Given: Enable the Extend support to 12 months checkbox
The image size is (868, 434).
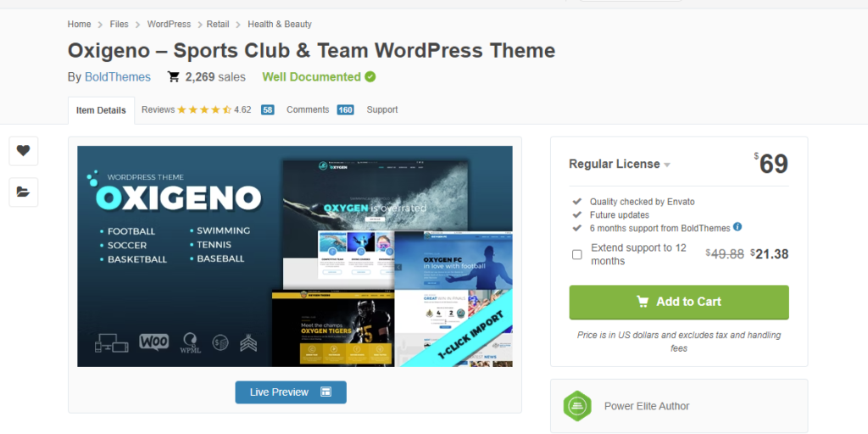Looking at the screenshot, I should pos(577,254).
